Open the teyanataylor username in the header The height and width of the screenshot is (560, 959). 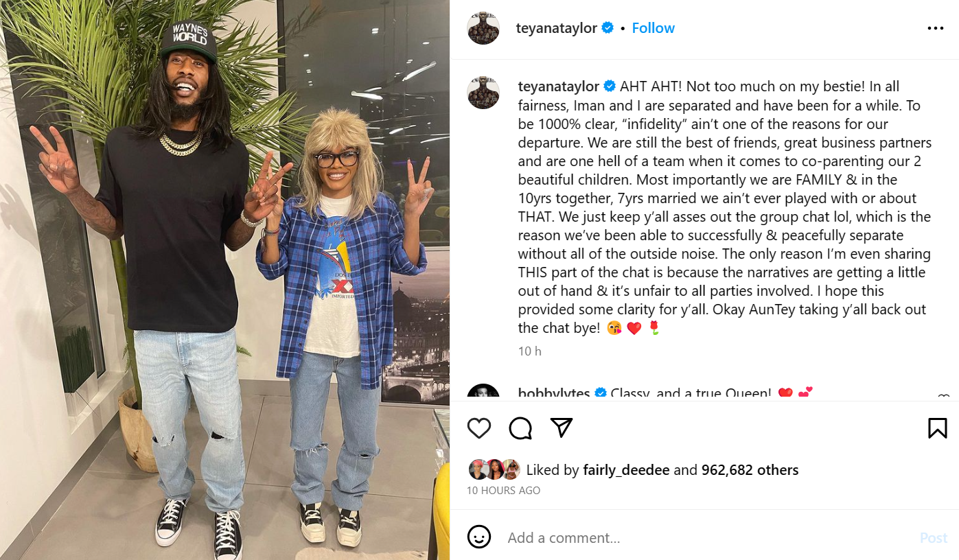557,28
